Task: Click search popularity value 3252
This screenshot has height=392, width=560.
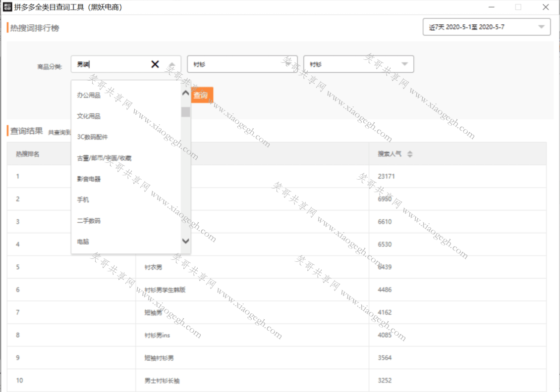Action: coord(385,381)
